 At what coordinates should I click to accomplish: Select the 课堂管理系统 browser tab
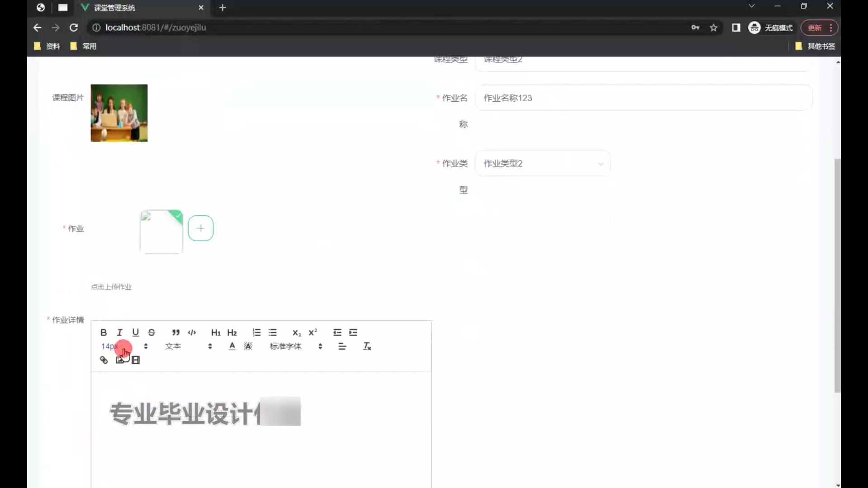pos(142,8)
